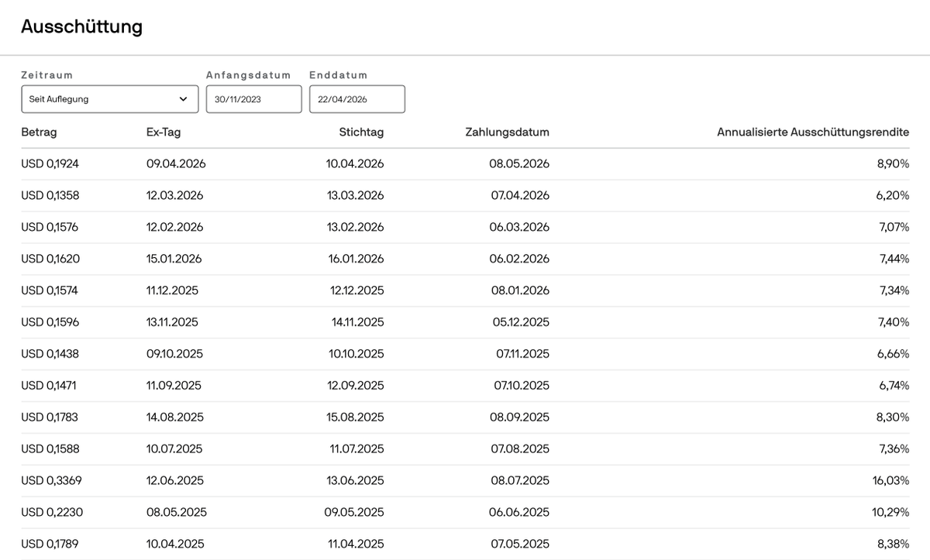Click Ex-Tag date 14.08.2025
930x560 pixels.
pos(175,417)
